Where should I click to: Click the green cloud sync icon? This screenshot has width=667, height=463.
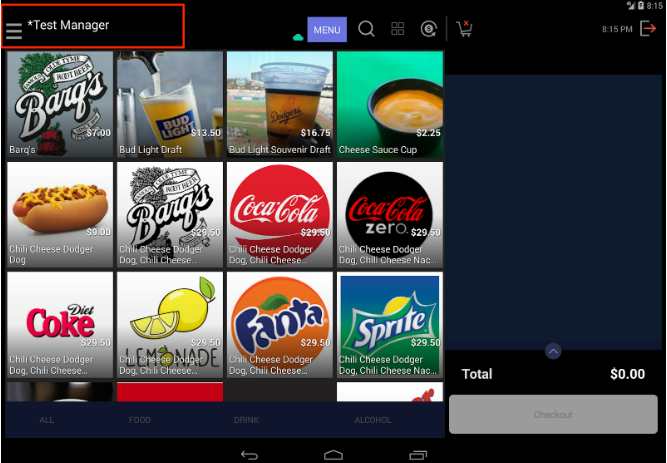[x=297, y=37]
